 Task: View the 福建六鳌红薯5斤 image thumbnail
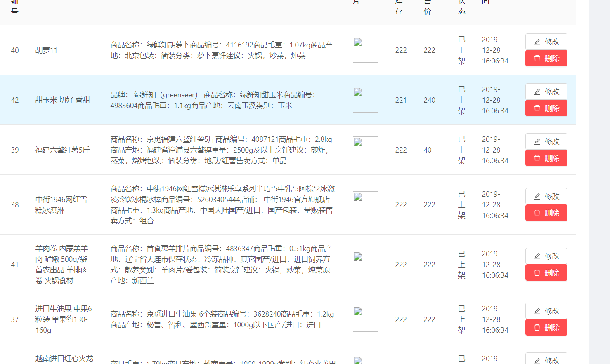pyautogui.click(x=366, y=150)
